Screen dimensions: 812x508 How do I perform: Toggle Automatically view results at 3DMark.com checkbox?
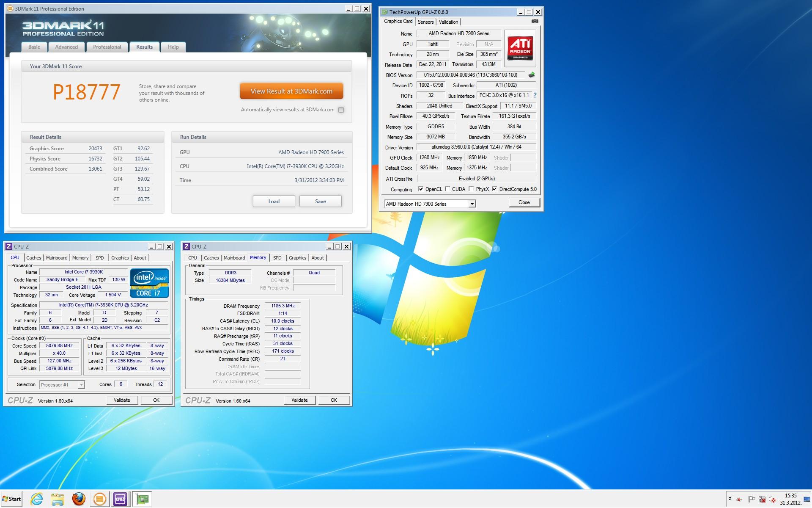click(341, 110)
